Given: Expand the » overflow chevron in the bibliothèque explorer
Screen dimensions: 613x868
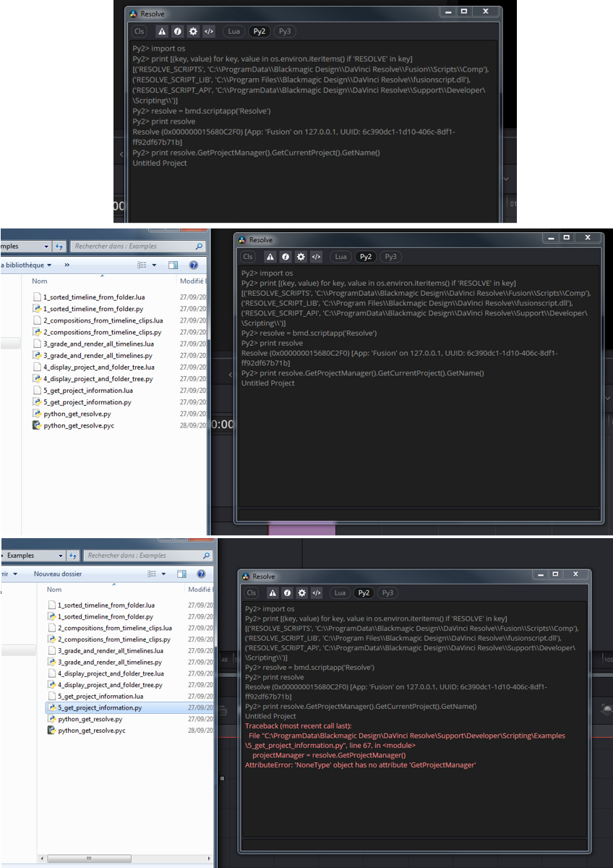Looking at the screenshot, I should pos(67,265).
